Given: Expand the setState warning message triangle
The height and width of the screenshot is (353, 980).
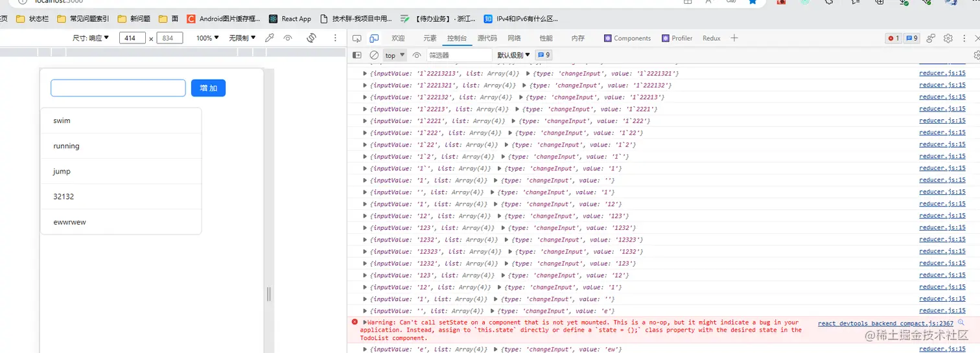Looking at the screenshot, I should coord(365,322).
